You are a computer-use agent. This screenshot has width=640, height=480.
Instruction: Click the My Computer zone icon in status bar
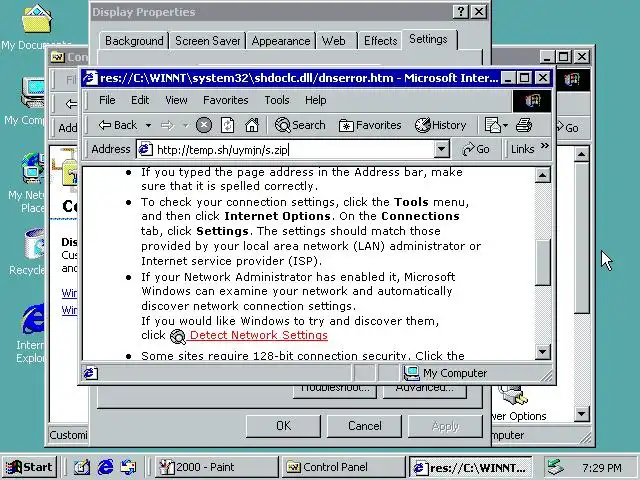point(411,373)
